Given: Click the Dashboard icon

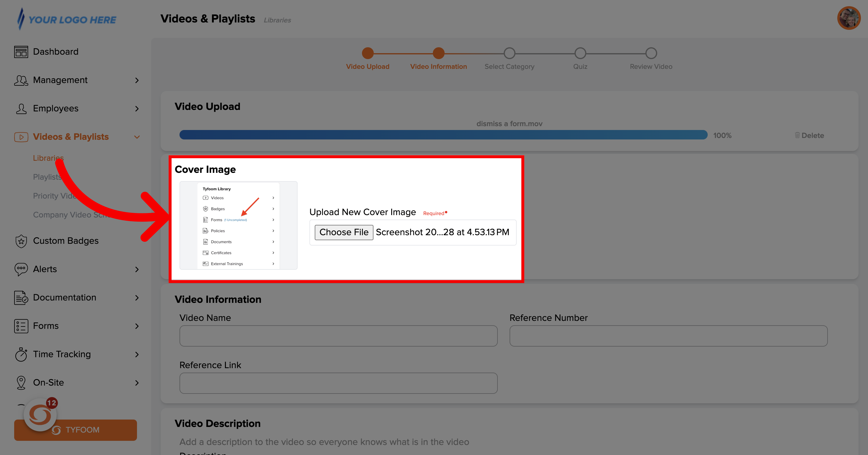Looking at the screenshot, I should coord(21,51).
